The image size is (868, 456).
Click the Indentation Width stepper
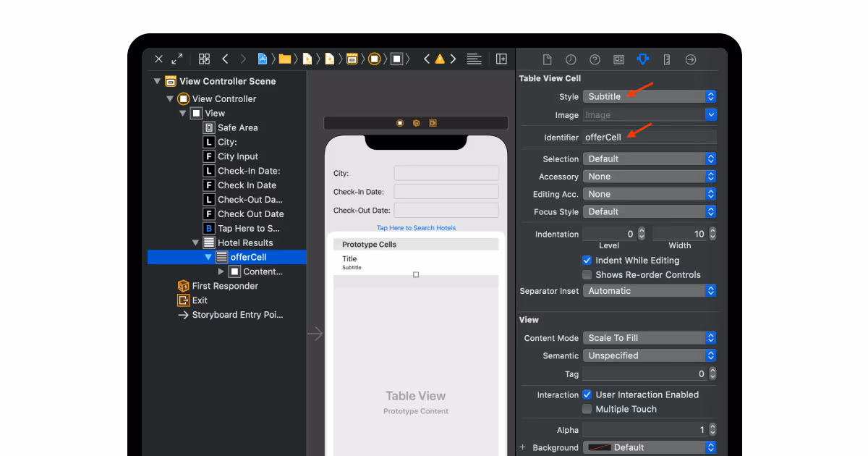pos(712,234)
